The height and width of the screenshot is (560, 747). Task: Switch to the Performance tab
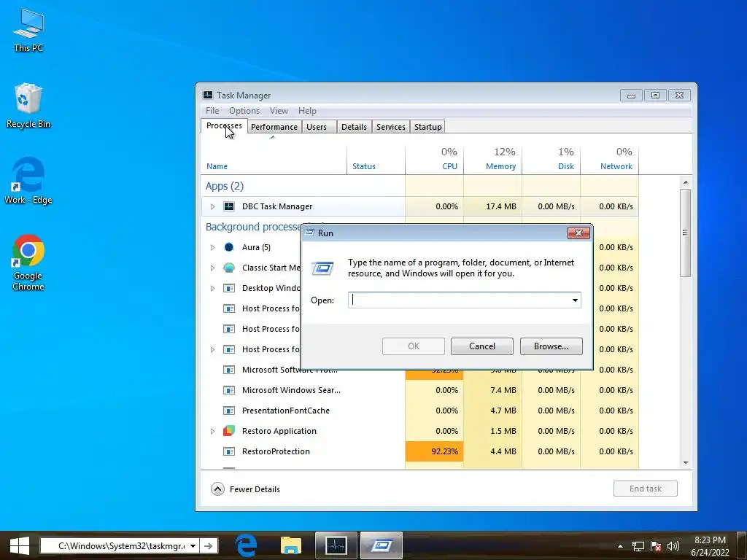pyautogui.click(x=274, y=127)
